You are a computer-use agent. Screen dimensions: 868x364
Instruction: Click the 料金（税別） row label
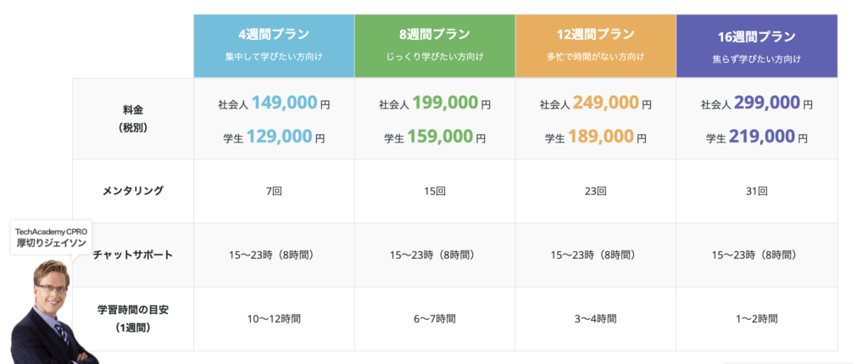133,118
